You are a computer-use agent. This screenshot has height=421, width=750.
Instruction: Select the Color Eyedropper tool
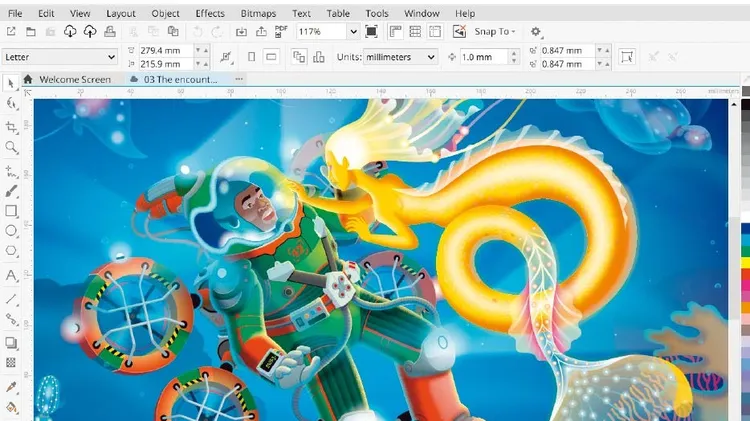coord(11,387)
